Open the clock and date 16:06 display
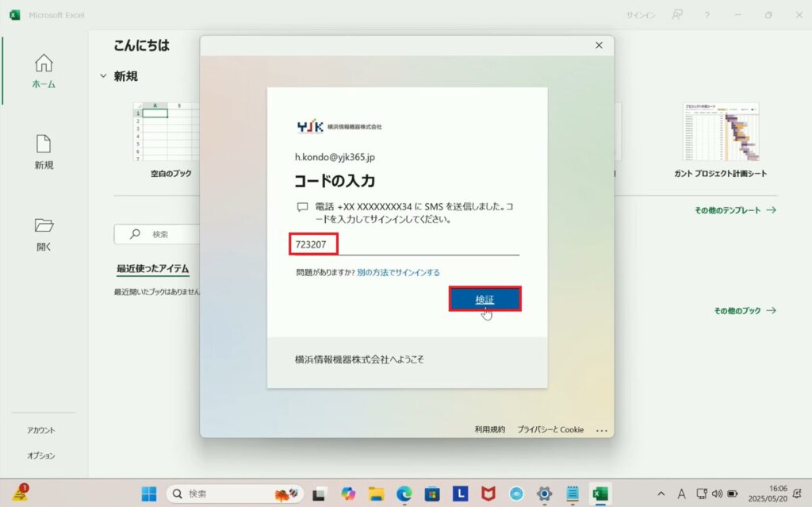This screenshot has width=812, height=507. coord(768,494)
